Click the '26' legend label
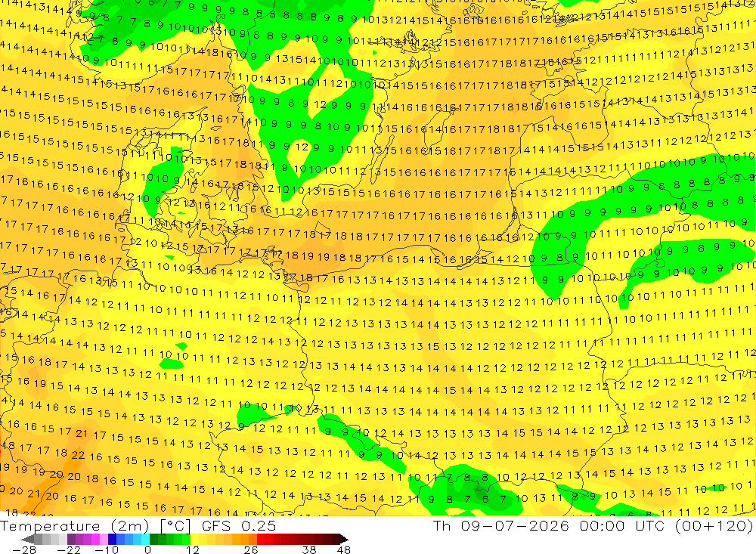The height and width of the screenshot is (554, 756). [251, 549]
